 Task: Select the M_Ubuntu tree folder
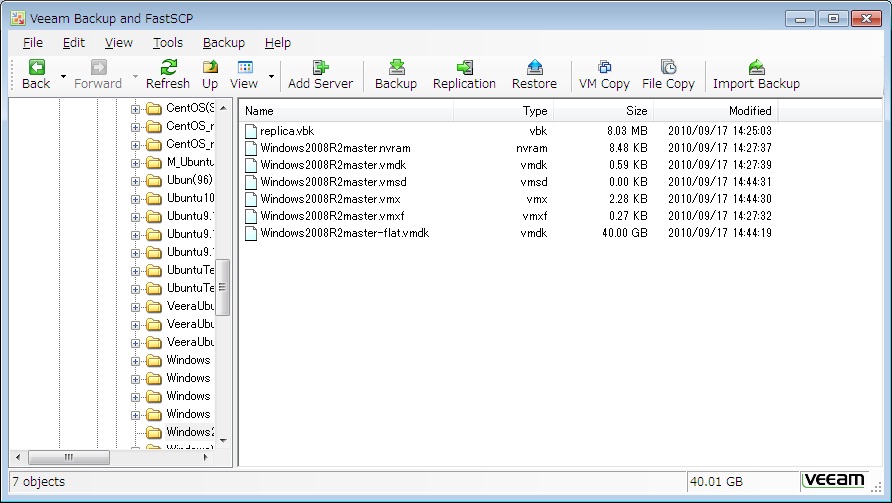click(x=191, y=162)
